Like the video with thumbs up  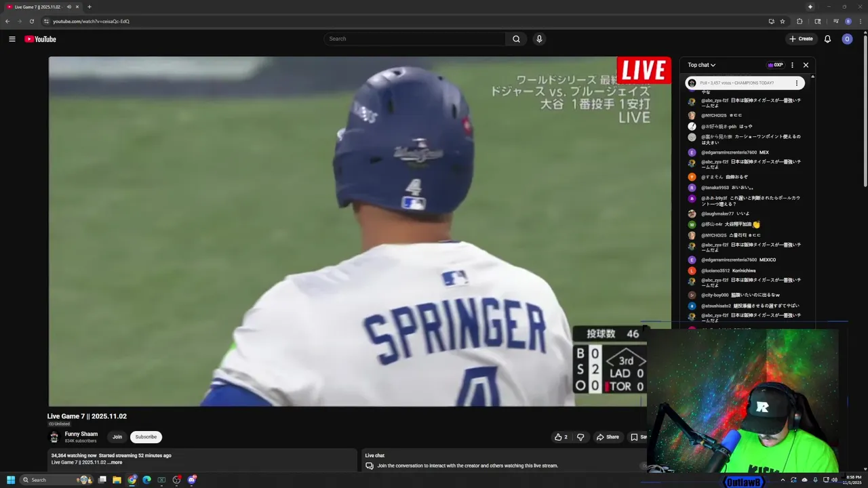point(561,437)
